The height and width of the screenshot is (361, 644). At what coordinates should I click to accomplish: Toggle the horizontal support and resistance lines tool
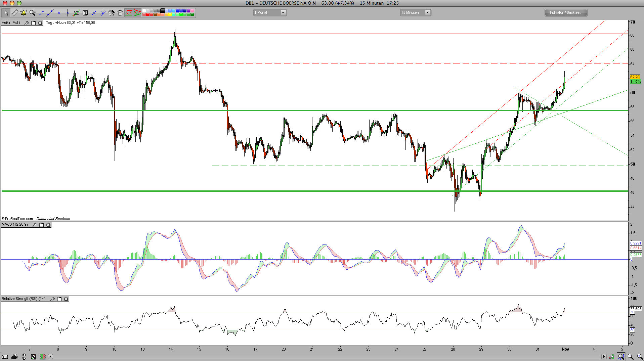pos(129,13)
